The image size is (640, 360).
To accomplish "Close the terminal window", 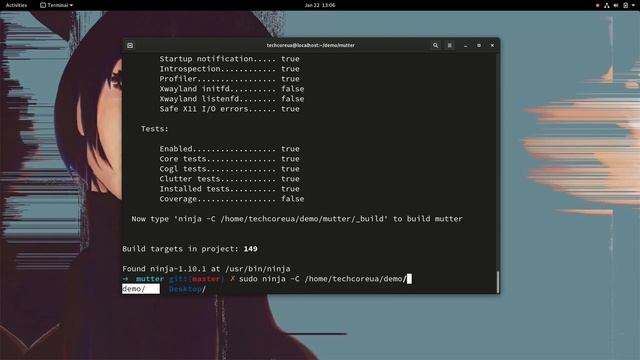I will click(x=492, y=45).
